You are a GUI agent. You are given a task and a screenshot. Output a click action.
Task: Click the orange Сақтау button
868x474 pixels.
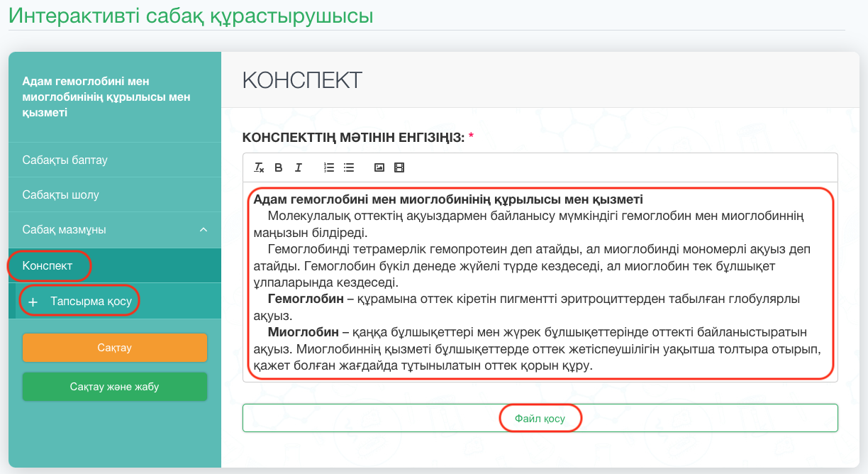coord(115,348)
